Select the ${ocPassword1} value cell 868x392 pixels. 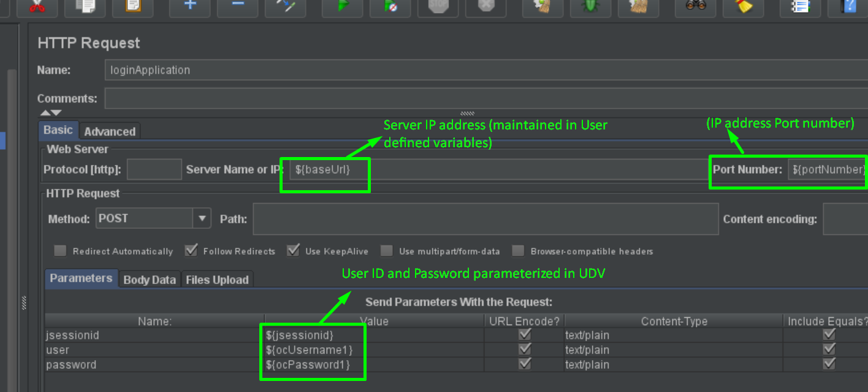(375, 365)
